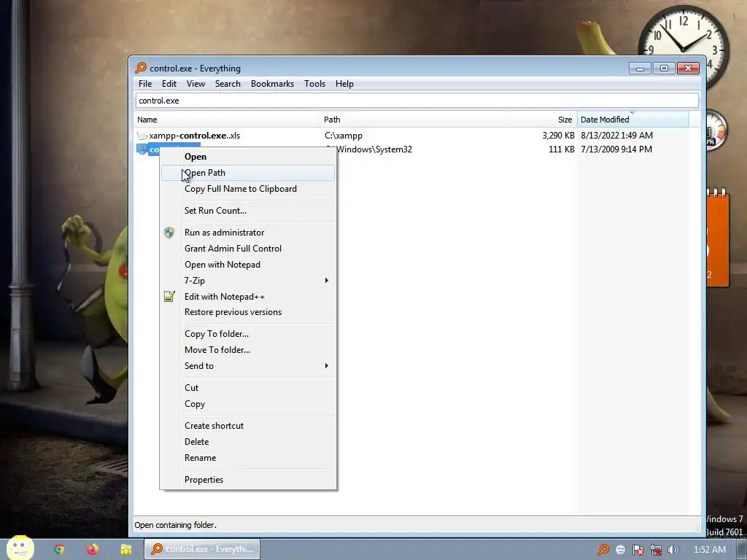
Task: Select Restore previous versions
Action: coord(248,312)
